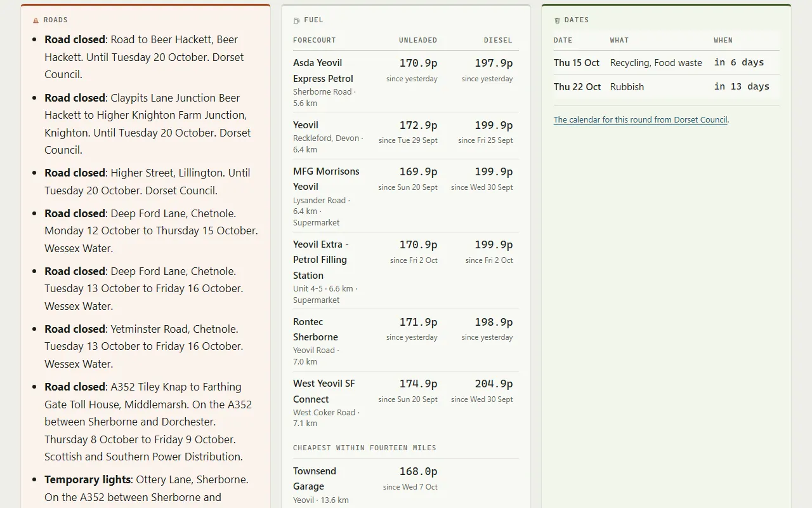The image size is (812, 508).
Task: Click the 'in 13 days' countdown
Action: pyautogui.click(x=742, y=86)
